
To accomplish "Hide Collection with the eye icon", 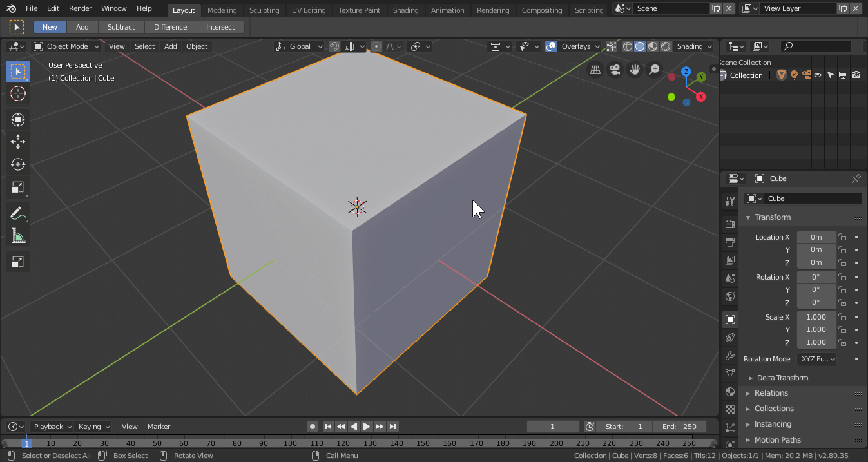I will (x=818, y=75).
